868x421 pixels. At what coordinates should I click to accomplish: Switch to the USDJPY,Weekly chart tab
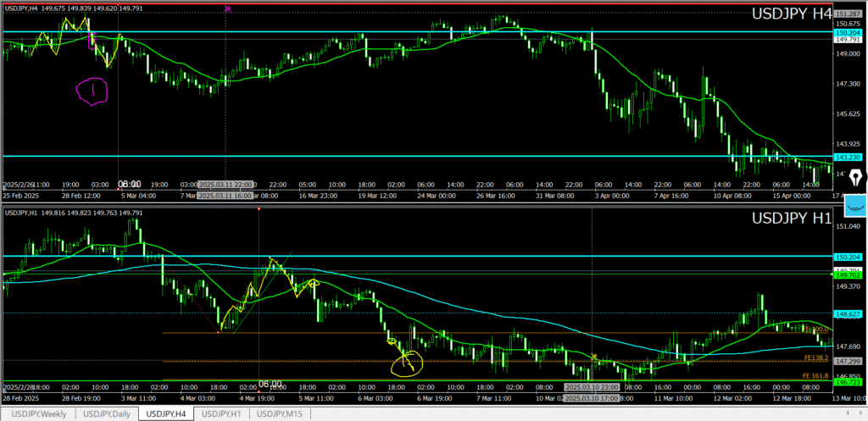[38, 413]
